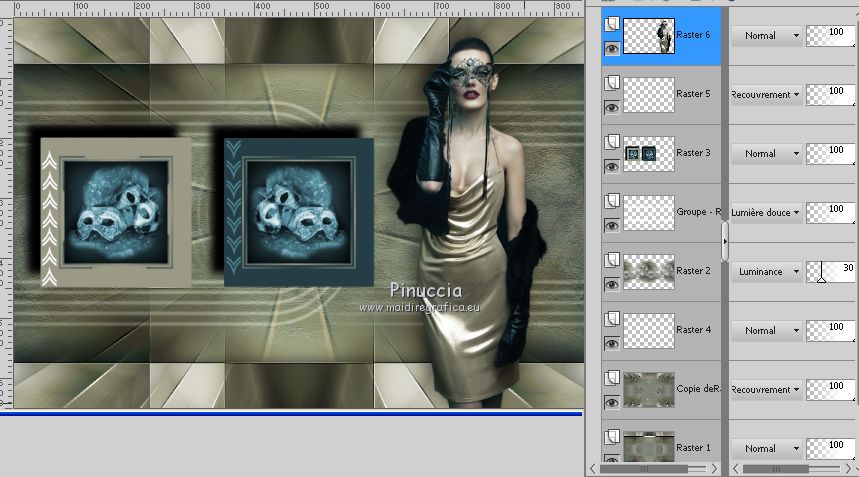Click Raster 4 layer type icon
859x477 pixels.
point(611,319)
